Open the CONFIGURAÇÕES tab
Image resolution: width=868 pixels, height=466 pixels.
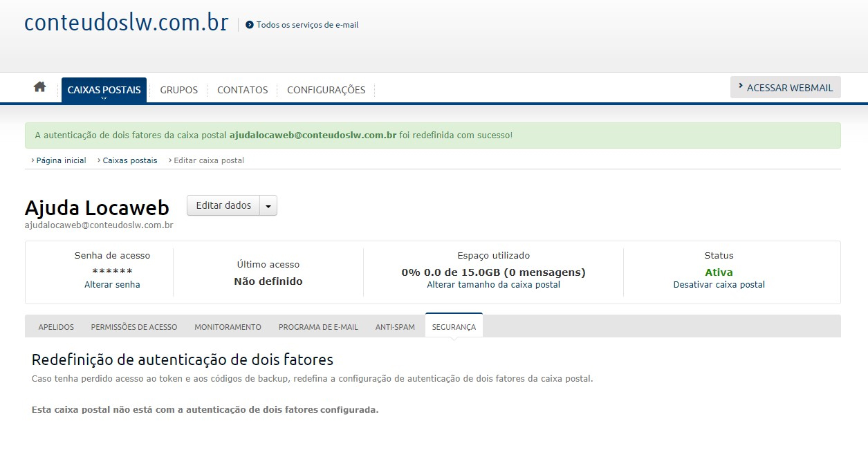click(326, 90)
